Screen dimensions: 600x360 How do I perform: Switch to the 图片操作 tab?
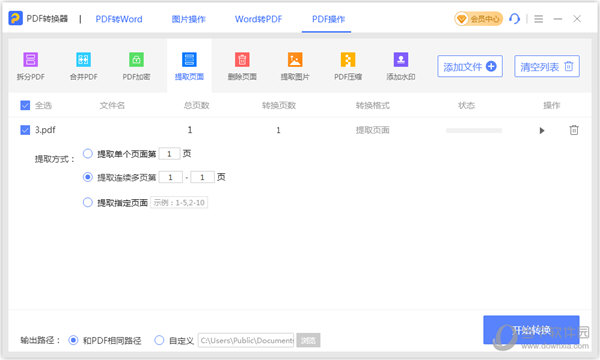[x=189, y=19]
